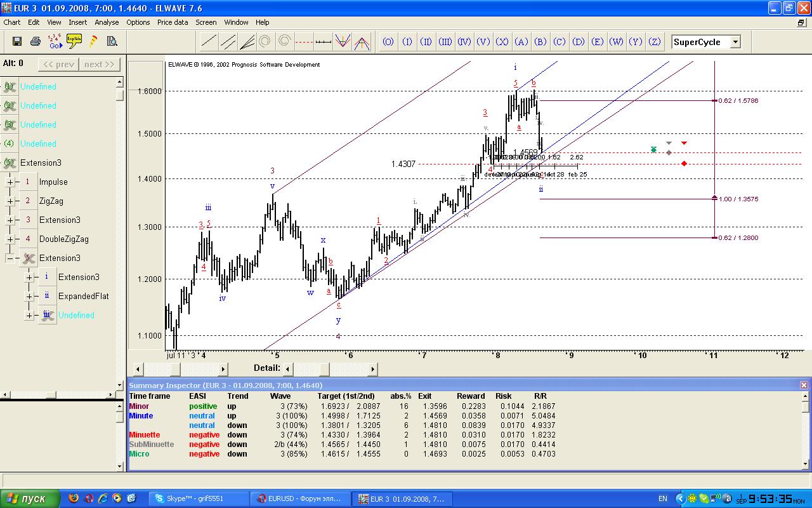Collapse wave 5 Extension3 tree node
This screenshot has width=812, height=508.
pyautogui.click(x=10, y=258)
